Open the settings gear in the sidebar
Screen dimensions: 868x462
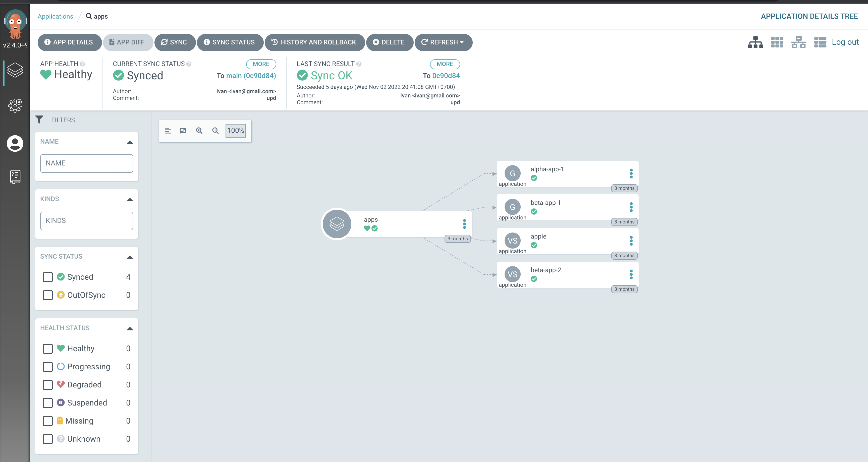pyautogui.click(x=15, y=105)
